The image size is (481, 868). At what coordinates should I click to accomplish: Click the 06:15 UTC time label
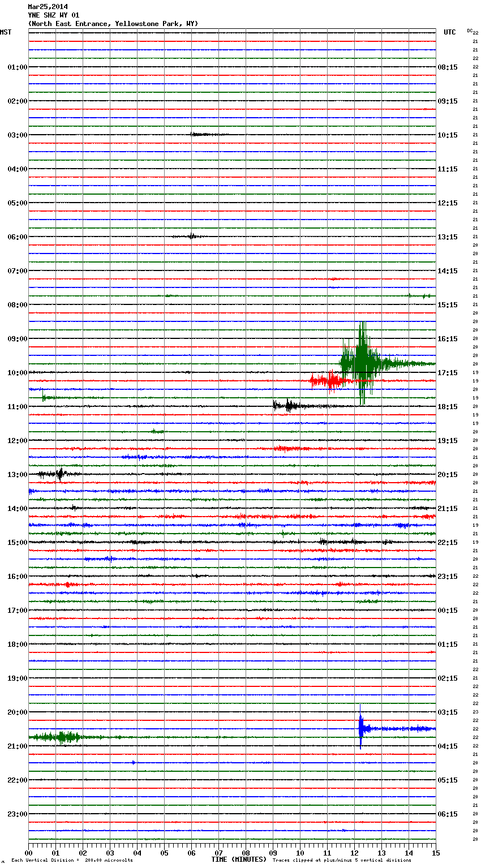(448, 814)
